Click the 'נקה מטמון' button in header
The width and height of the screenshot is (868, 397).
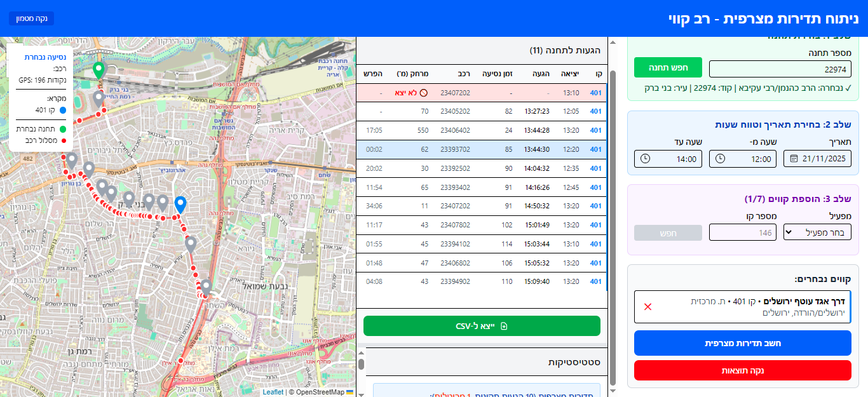pos(32,18)
